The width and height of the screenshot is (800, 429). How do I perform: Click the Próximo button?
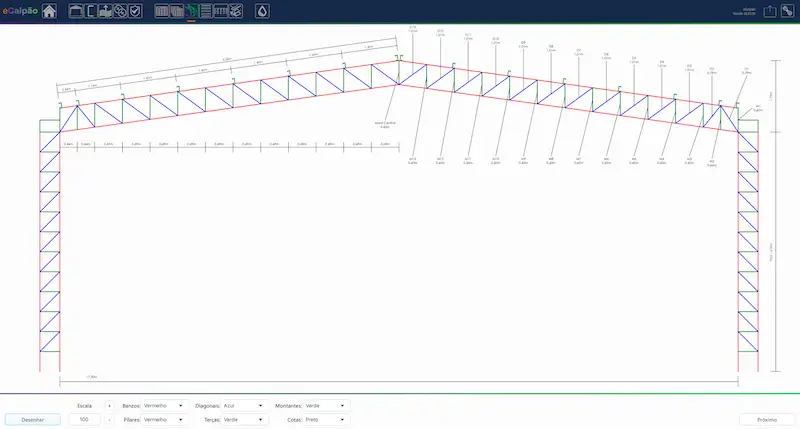coord(767,420)
